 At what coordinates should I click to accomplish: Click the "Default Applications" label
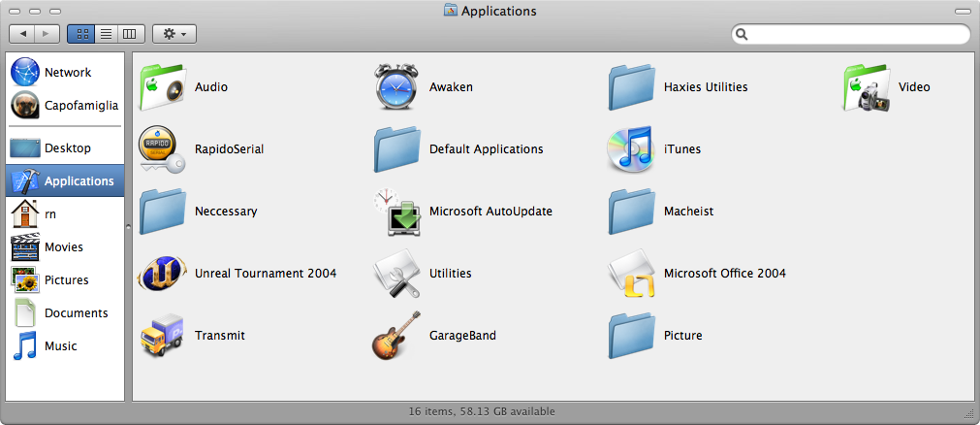click(x=487, y=149)
